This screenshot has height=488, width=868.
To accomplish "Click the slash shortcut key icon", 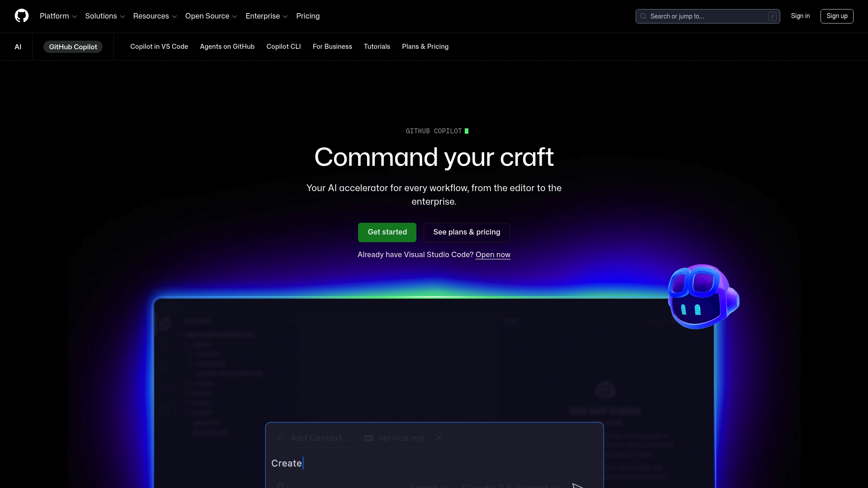I will tap(772, 16).
